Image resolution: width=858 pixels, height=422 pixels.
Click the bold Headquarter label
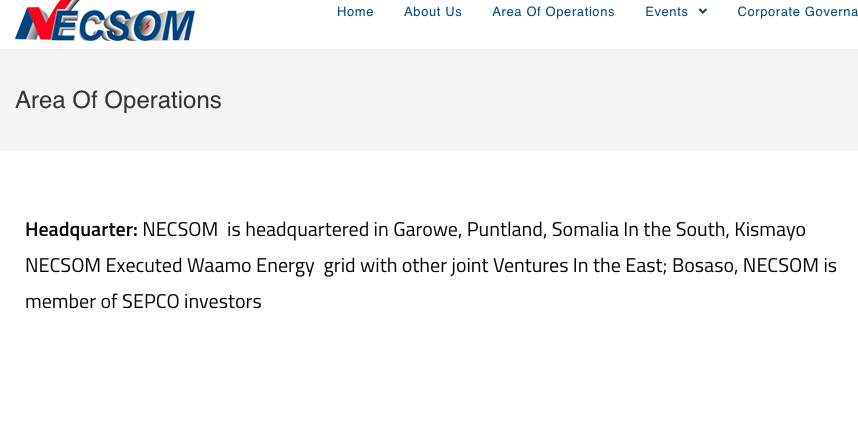click(81, 230)
